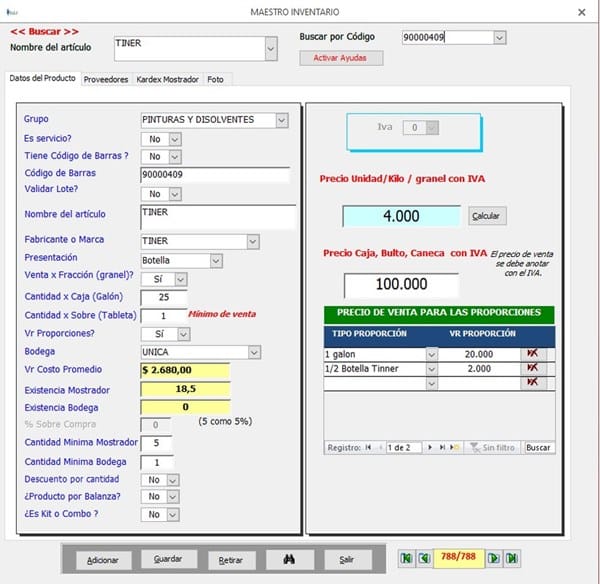Toggle Descuento por cantidad yes/no selector
The height and width of the screenshot is (584, 600).
[x=174, y=480]
